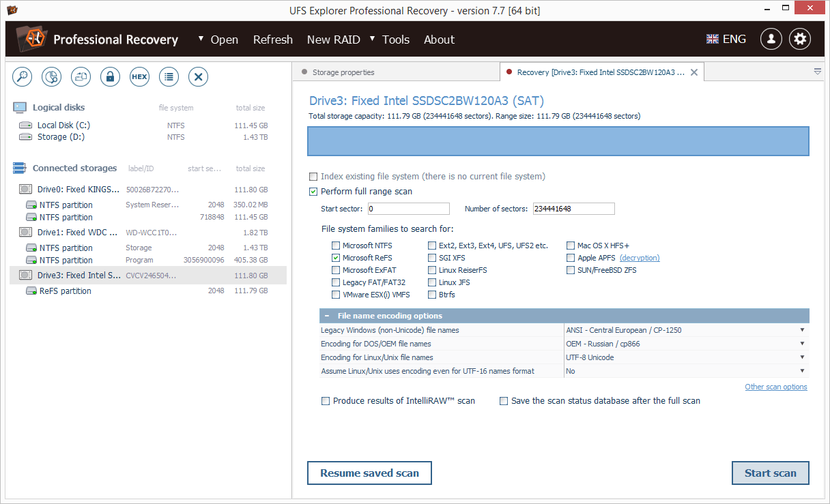
Task: Click Resume saved scan button
Action: pyautogui.click(x=369, y=473)
